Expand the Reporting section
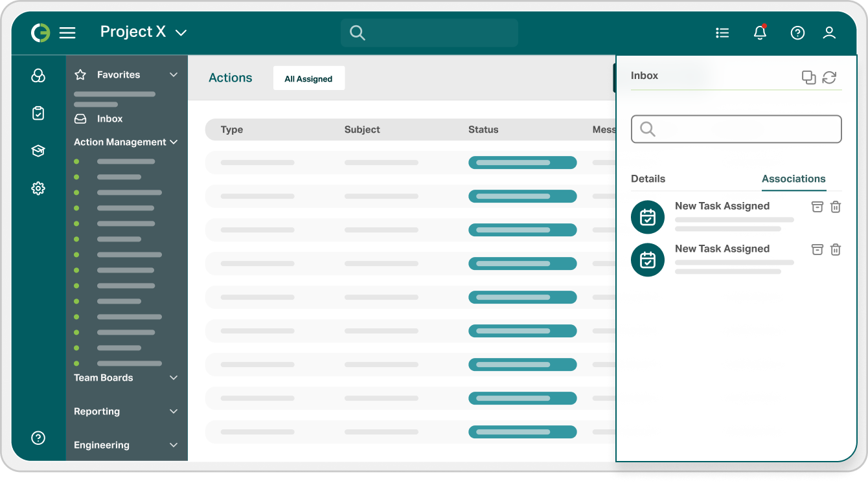868x483 pixels. click(x=173, y=411)
